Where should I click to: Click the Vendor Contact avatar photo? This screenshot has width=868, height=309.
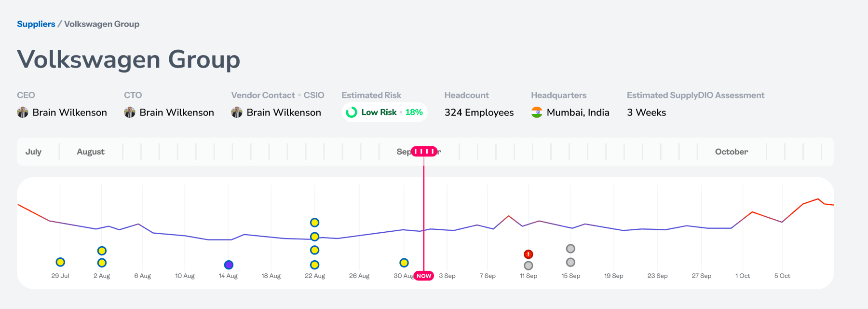[237, 112]
